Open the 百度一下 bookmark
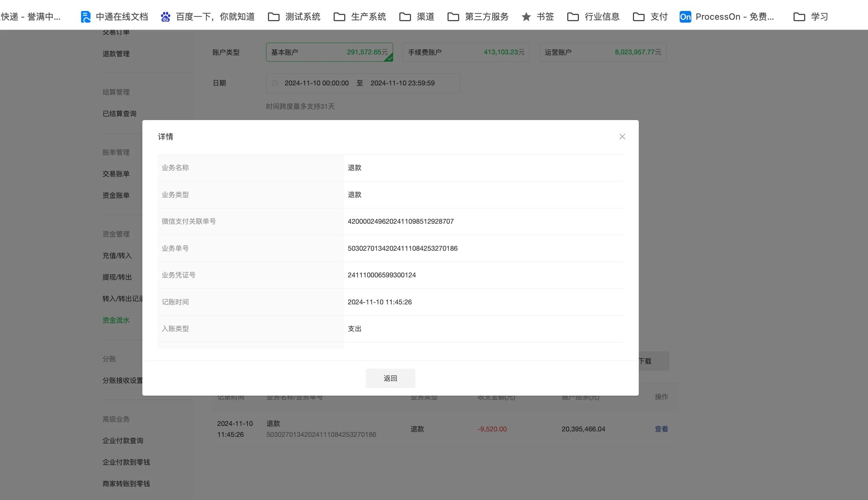 click(207, 17)
